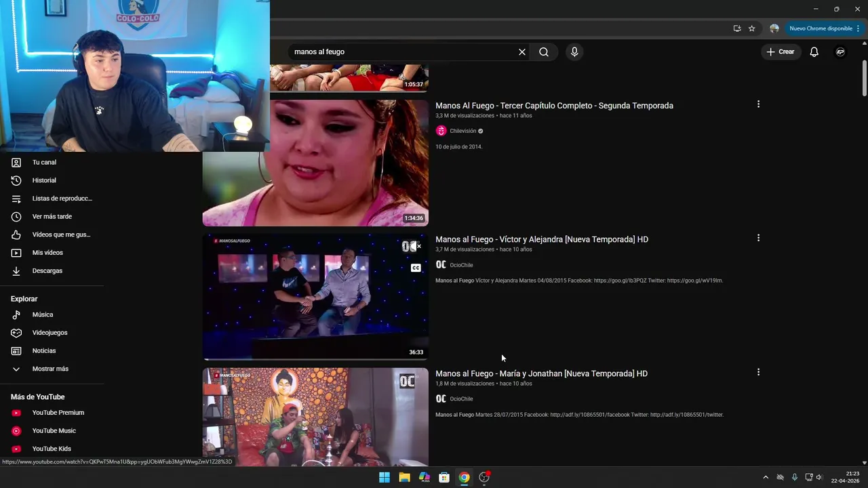
Task: Click the install app icon in address bar
Action: click(x=737, y=28)
